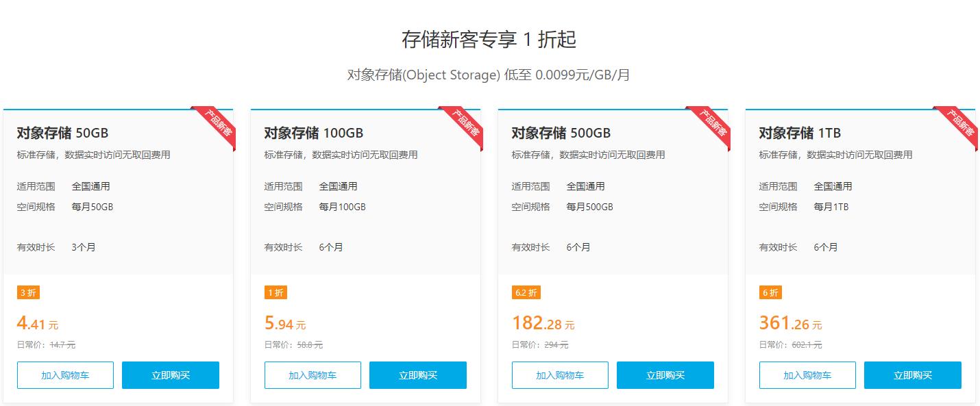
Task: Click the 1 折 discount badge
Action: point(275,292)
